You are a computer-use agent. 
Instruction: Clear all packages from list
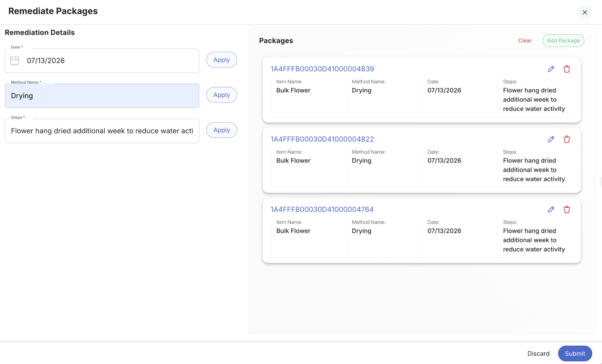[x=525, y=41]
